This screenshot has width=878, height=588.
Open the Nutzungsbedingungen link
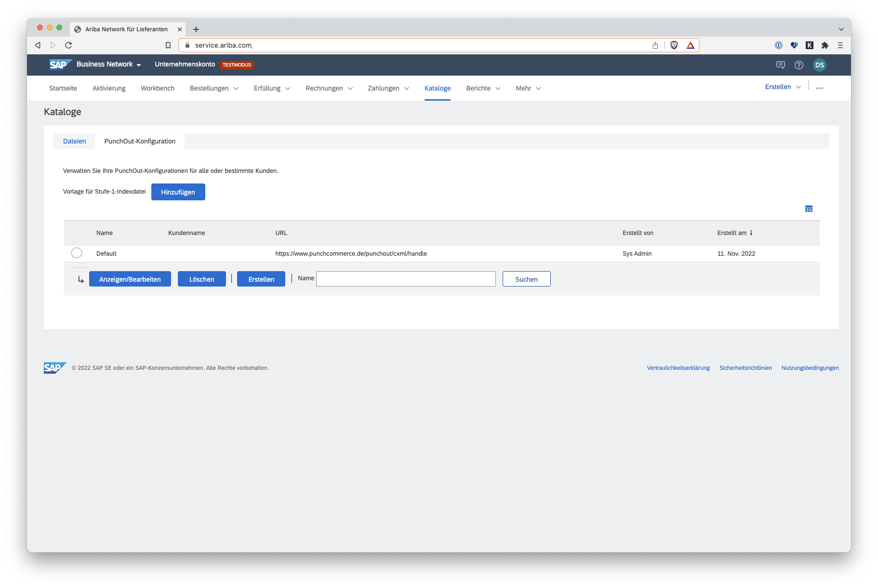[810, 368]
